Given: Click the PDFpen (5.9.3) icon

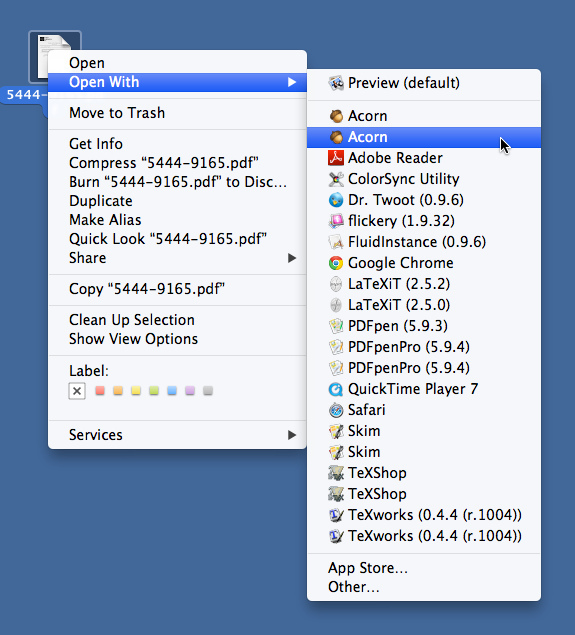Looking at the screenshot, I should [336, 326].
